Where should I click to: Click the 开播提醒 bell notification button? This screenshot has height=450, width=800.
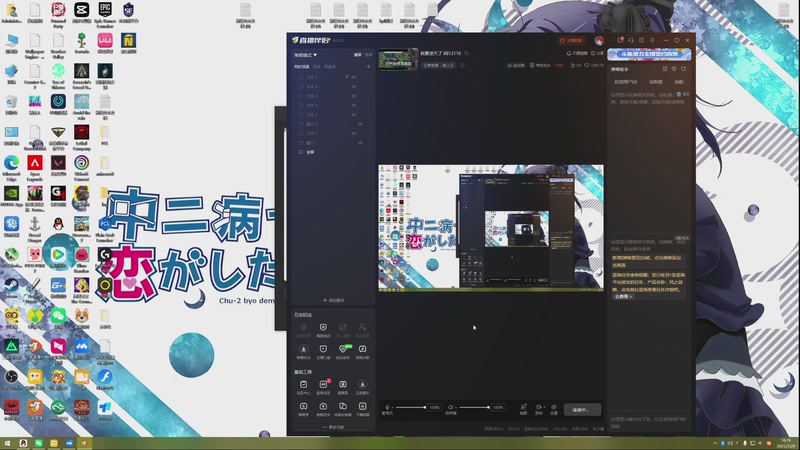point(577,53)
